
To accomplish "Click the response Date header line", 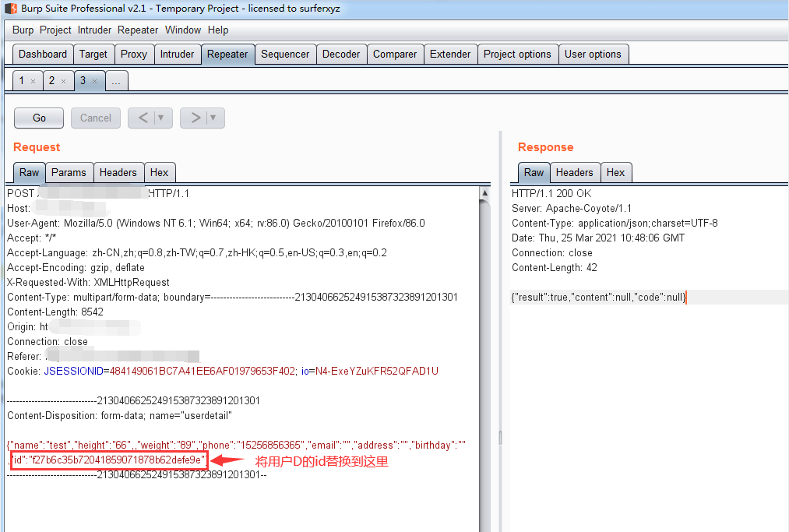I will click(598, 238).
